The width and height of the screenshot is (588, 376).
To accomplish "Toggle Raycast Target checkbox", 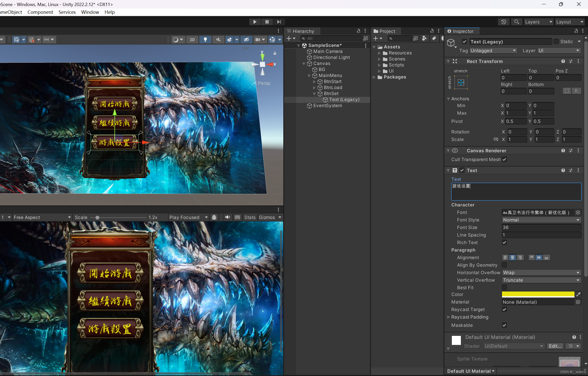I will pos(505,310).
